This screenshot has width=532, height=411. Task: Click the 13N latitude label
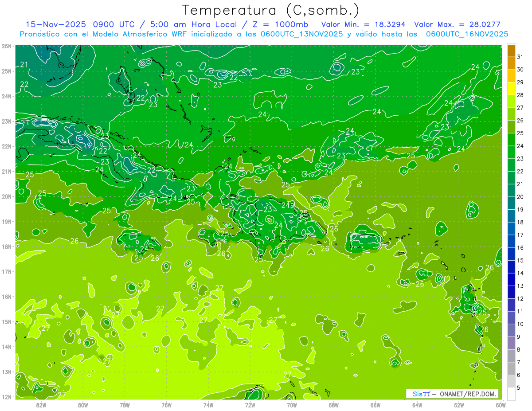coord(7,372)
